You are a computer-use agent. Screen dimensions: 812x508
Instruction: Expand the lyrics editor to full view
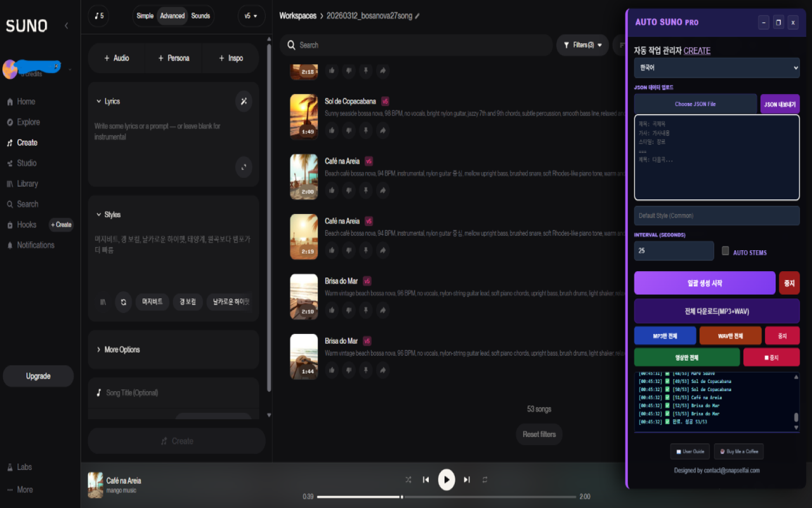click(x=244, y=168)
